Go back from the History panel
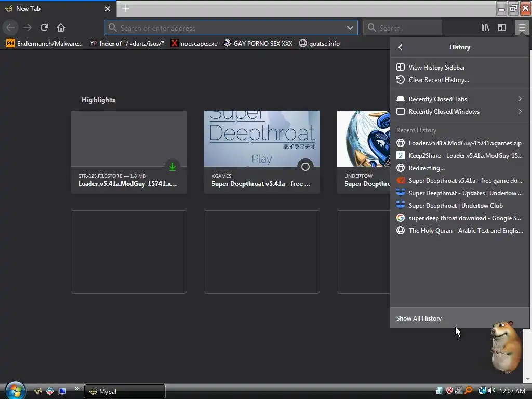The height and width of the screenshot is (399, 532). click(x=401, y=47)
